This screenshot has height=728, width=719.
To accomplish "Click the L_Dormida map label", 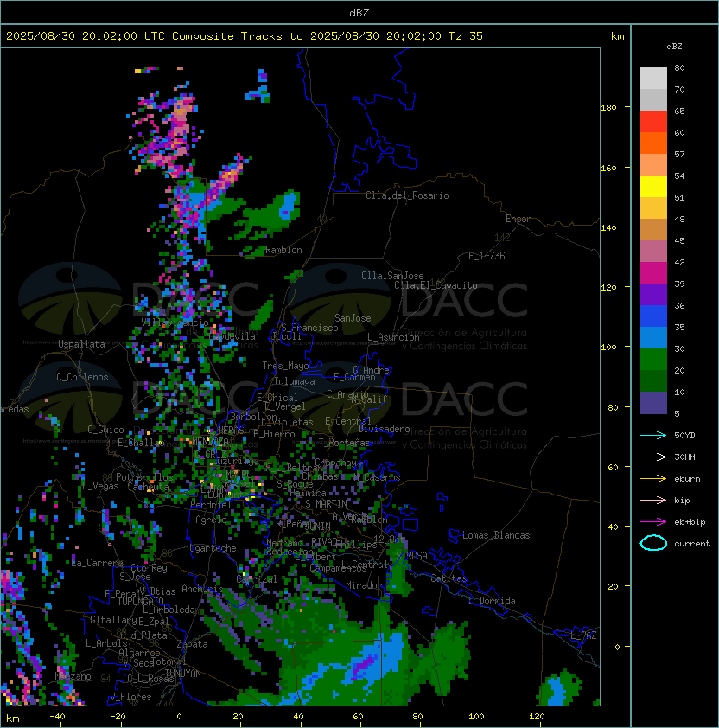I will click(492, 601).
